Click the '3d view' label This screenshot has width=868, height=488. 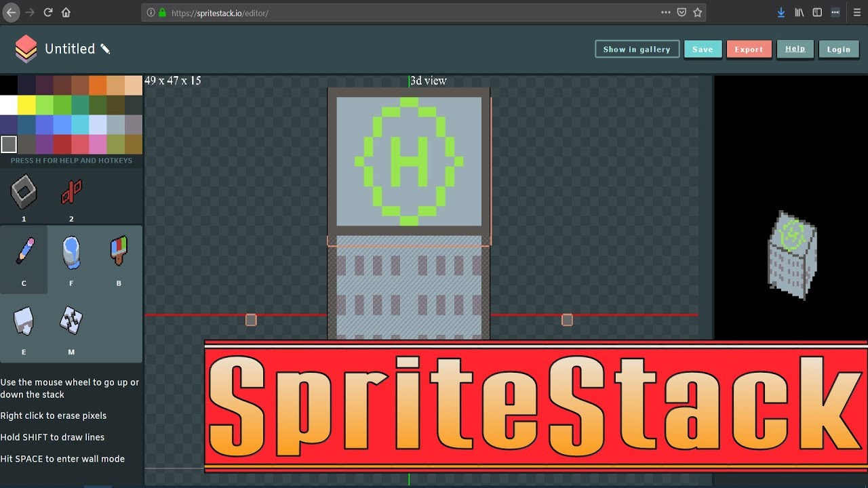[429, 81]
